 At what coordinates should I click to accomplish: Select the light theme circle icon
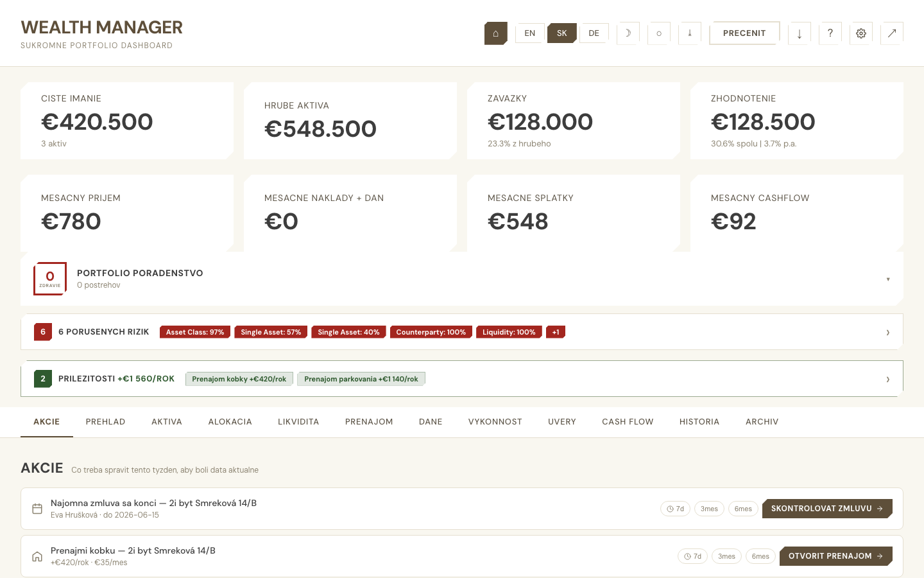pyautogui.click(x=658, y=33)
